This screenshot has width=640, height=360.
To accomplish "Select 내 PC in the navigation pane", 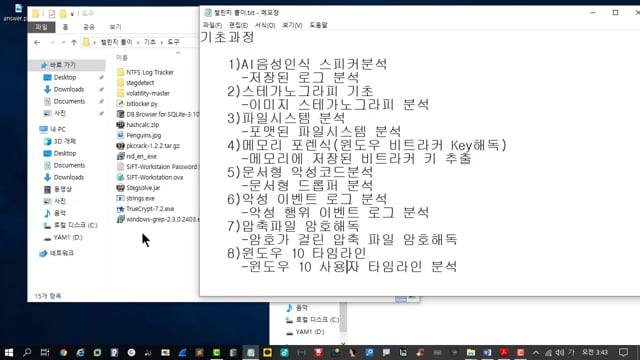I will (x=53, y=129).
